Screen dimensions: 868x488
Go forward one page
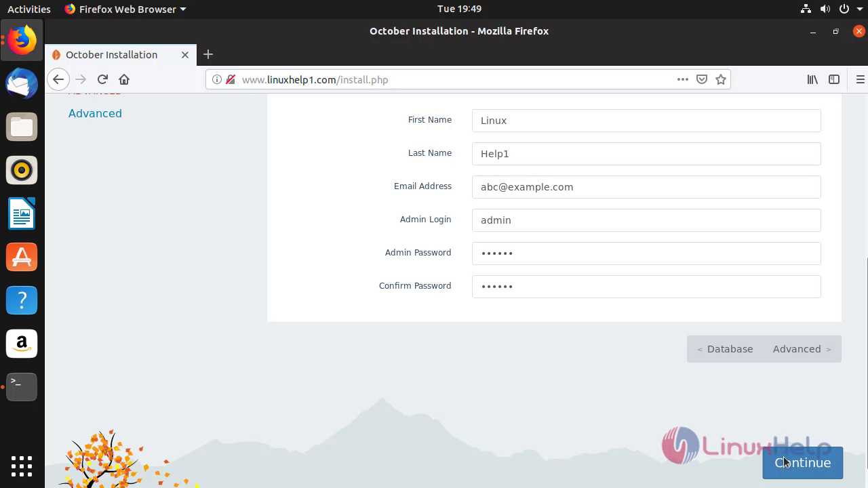pyautogui.click(x=81, y=79)
